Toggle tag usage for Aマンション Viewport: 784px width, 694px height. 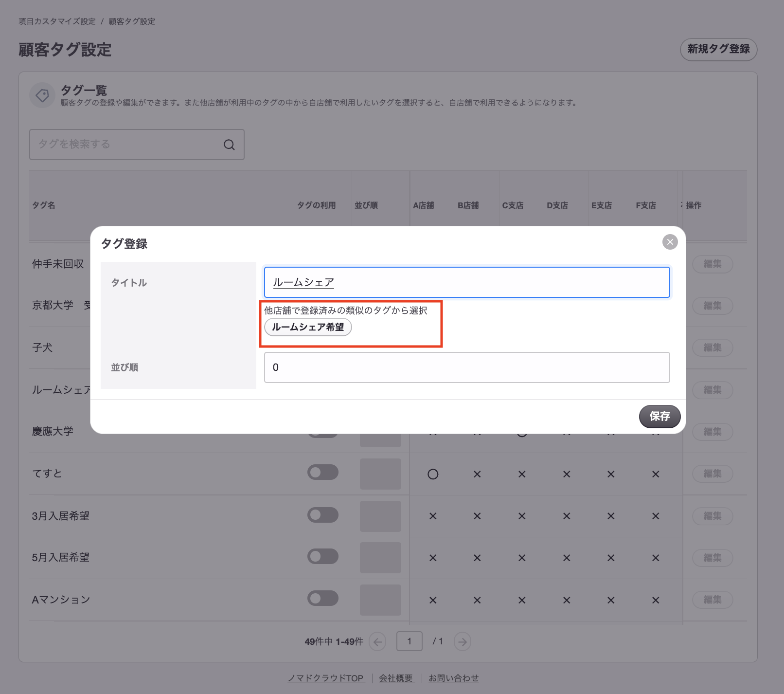click(x=323, y=598)
